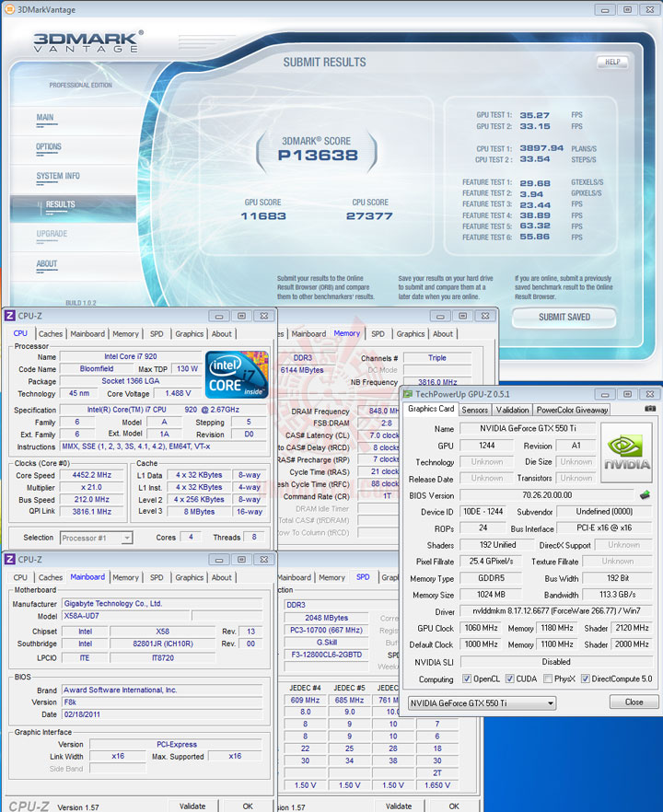Click the HELP button in 3DMark
The height and width of the screenshot is (812, 663).
tap(612, 63)
